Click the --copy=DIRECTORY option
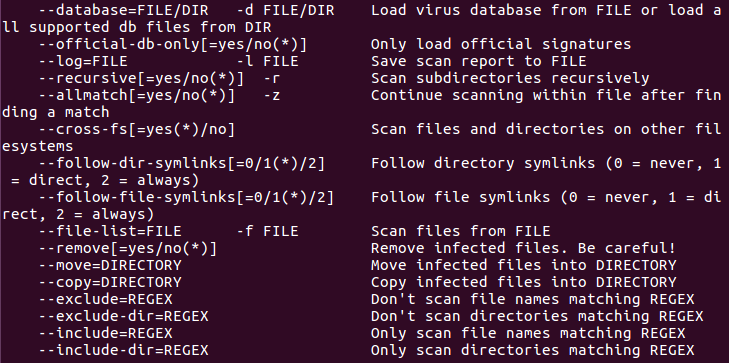Screen dimensions: 729x363 [x=110, y=282]
